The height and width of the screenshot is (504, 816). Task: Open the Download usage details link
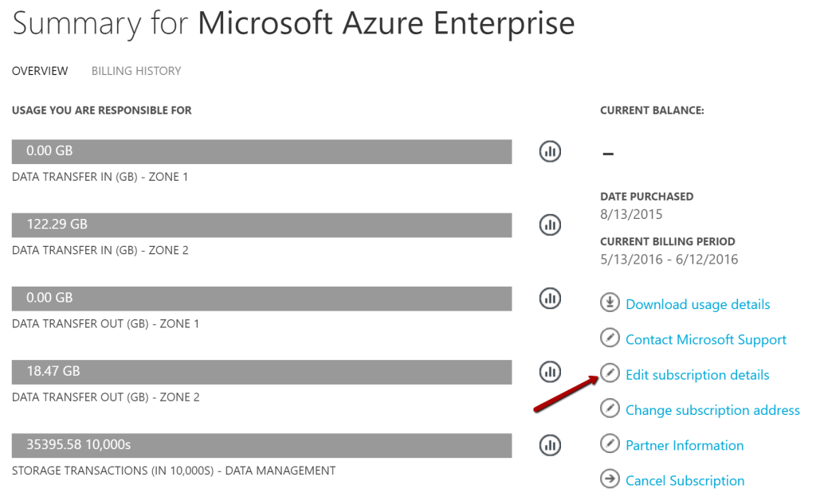697,304
